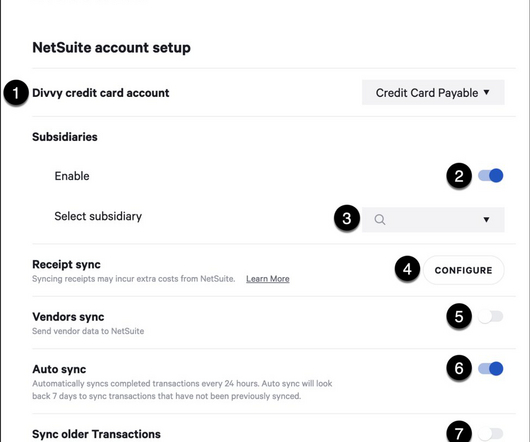Click the numbered marker 2 badge

459,176
